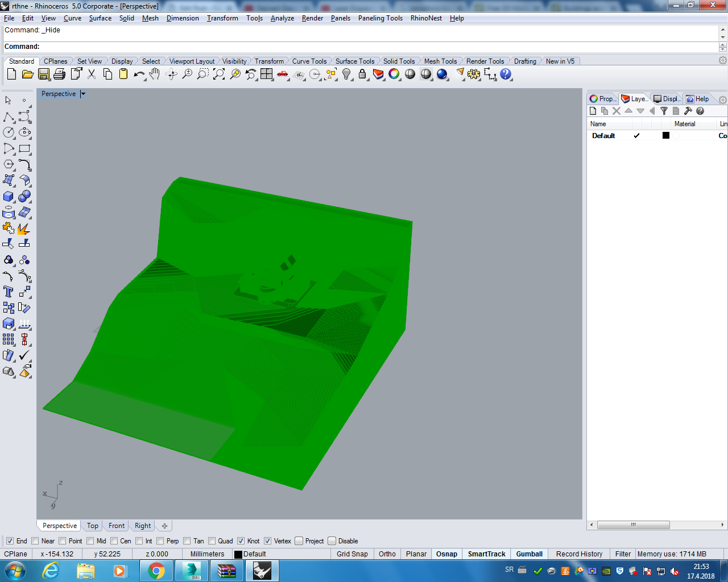Toggle the Knot osnap checkbox
Viewport: 728px width, 582px height.
point(241,541)
